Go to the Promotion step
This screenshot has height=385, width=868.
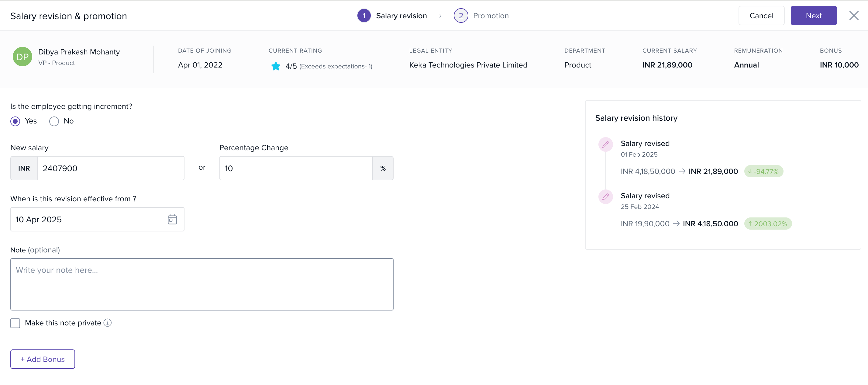pyautogui.click(x=490, y=16)
